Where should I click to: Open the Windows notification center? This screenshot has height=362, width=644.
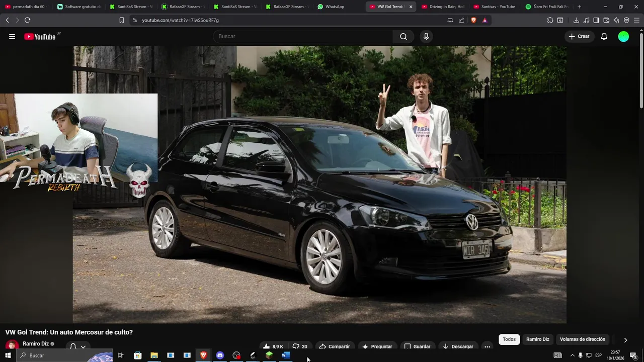(633, 355)
